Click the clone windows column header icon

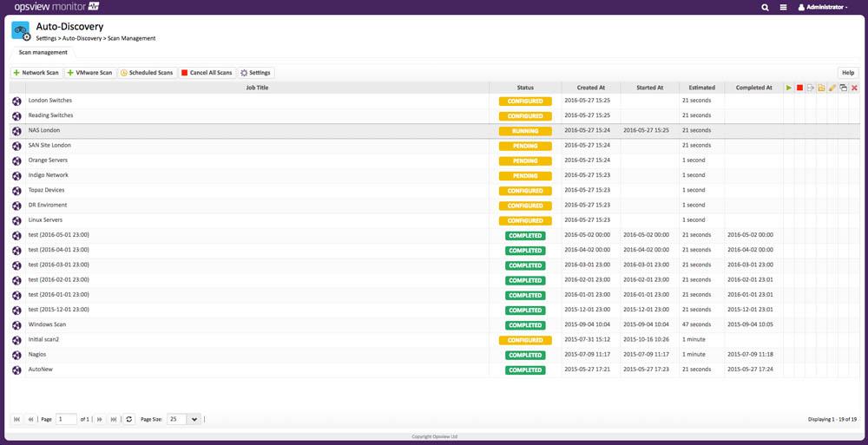coord(843,88)
